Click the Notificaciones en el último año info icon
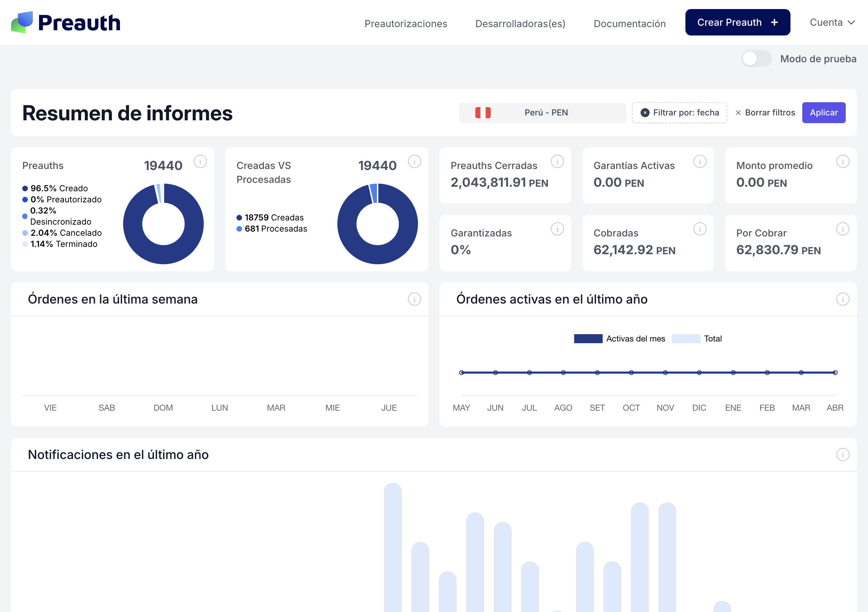 pyautogui.click(x=843, y=455)
